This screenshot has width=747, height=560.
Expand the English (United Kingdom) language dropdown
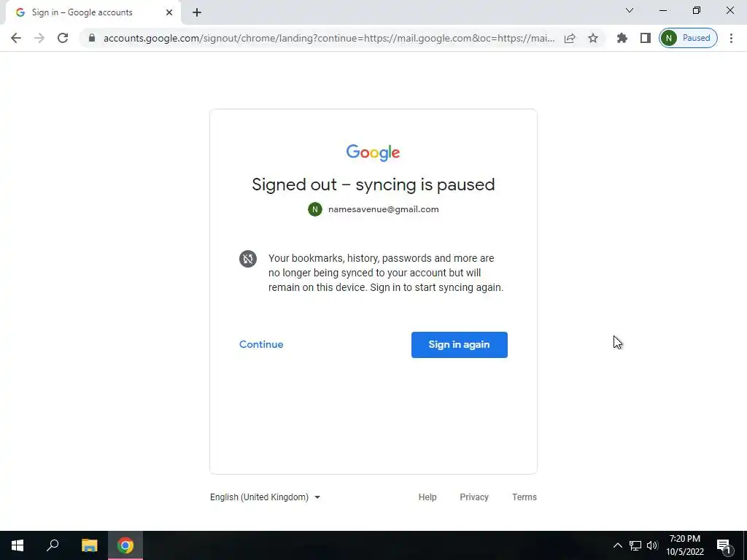tap(266, 497)
